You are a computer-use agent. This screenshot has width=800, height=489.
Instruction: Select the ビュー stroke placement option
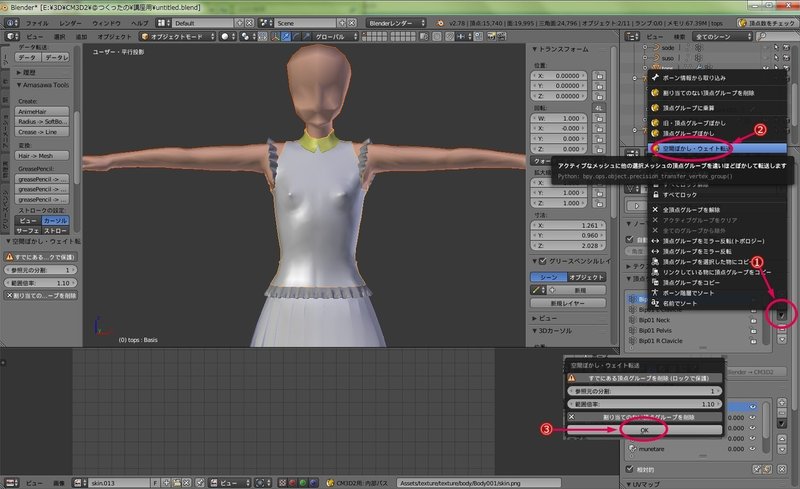28,221
